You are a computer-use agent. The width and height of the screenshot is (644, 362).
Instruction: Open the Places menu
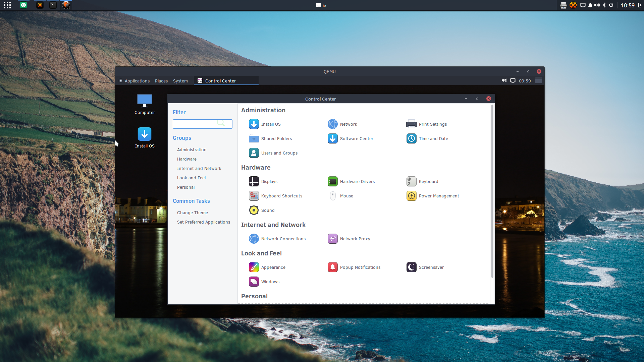pos(161,81)
